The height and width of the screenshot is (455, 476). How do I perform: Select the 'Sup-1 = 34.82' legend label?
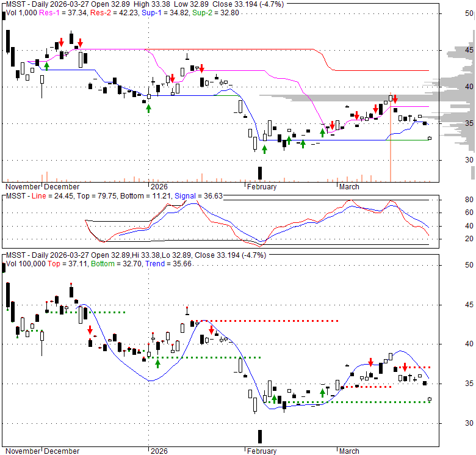165,13
